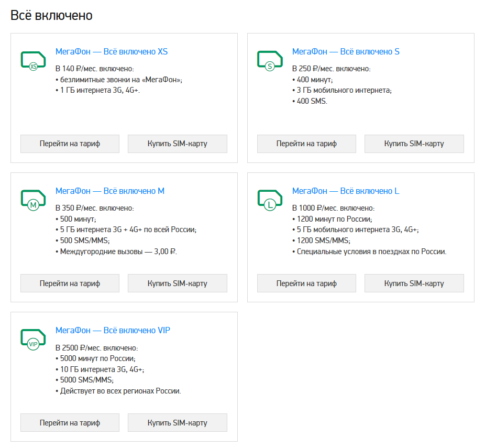Switch to the S tariff via Перейти на тариф
Viewport: 485px width, 448px height.
point(306,144)
